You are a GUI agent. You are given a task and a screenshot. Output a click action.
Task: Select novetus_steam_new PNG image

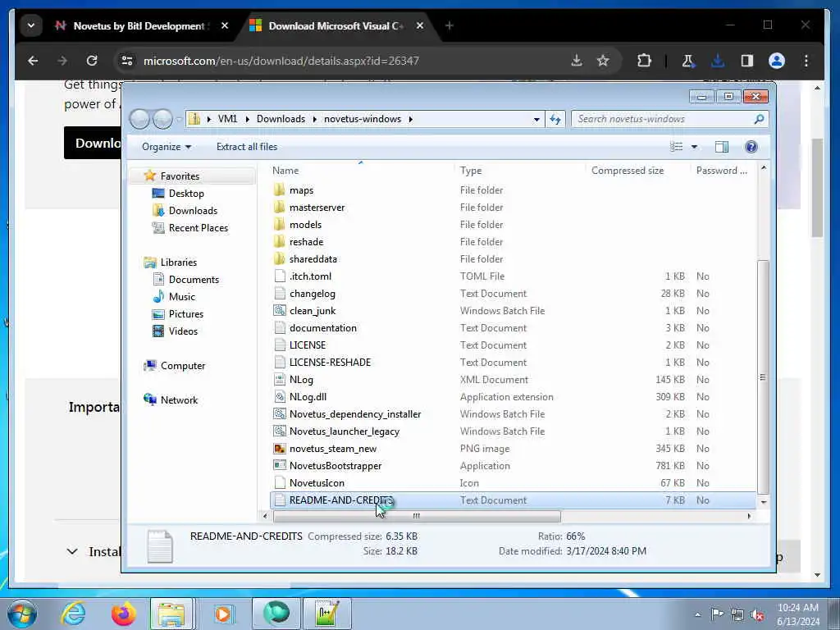tap(333, 449)
